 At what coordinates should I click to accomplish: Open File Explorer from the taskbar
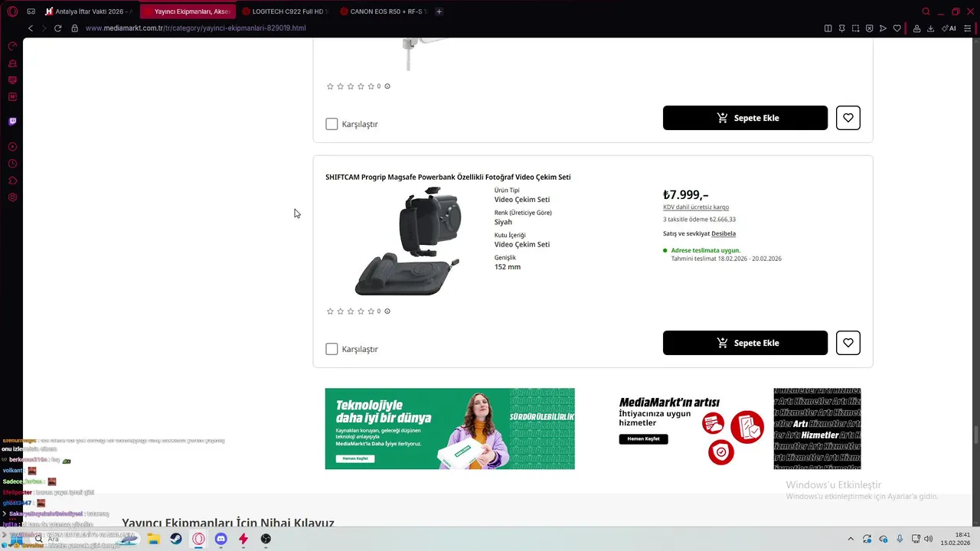coord(153,539)
